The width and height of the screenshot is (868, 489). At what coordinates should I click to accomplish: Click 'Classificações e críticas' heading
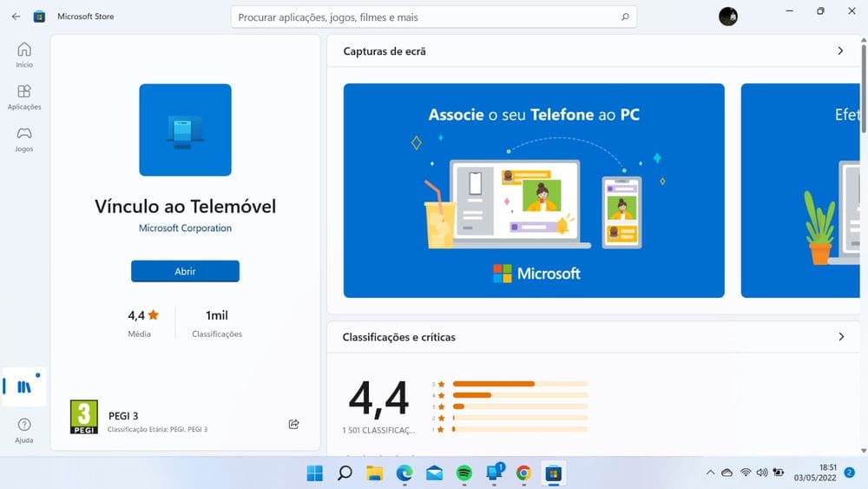(x=399, y=337)
